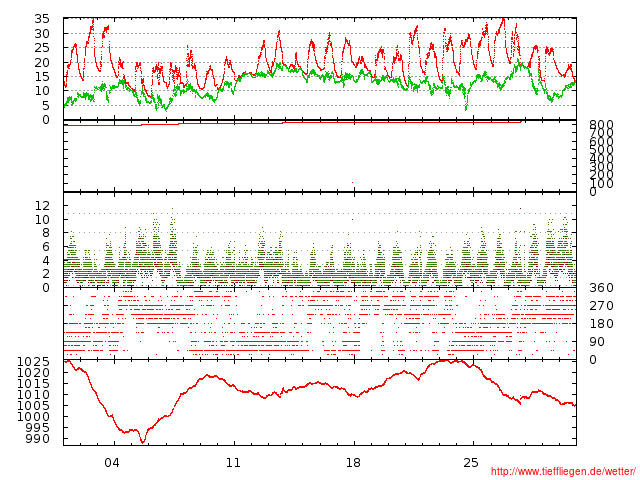The image size is (640, 480).
Task: Click the "995" pressure axis label
Action: (x=38, y=428)
